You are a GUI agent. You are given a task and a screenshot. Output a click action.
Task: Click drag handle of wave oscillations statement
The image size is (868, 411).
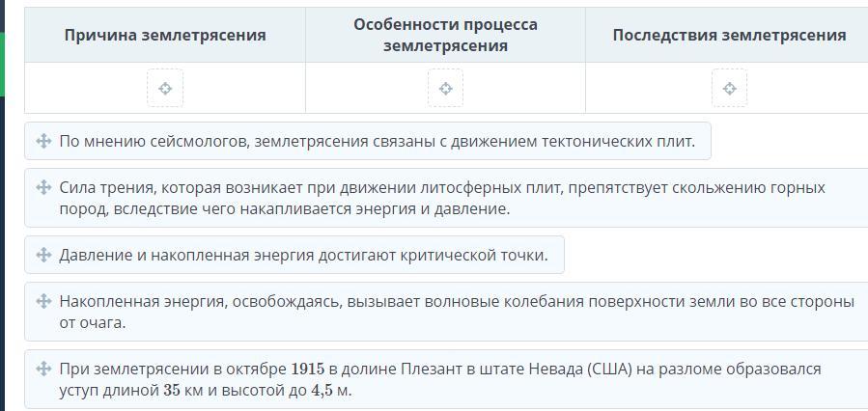click(43, 301)
